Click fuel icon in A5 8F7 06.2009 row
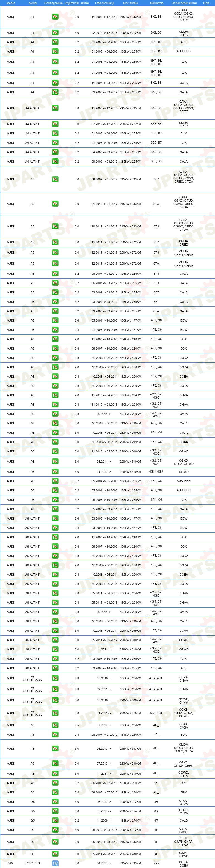The width and height of the screenshot is (215, 868). coord(55,179)
